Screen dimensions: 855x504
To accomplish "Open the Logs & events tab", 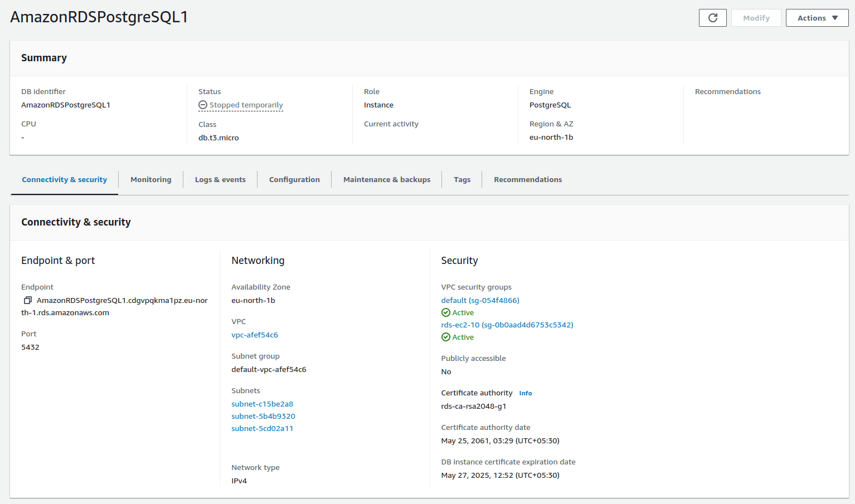I will pyautogui.click(x=220, y=179).
